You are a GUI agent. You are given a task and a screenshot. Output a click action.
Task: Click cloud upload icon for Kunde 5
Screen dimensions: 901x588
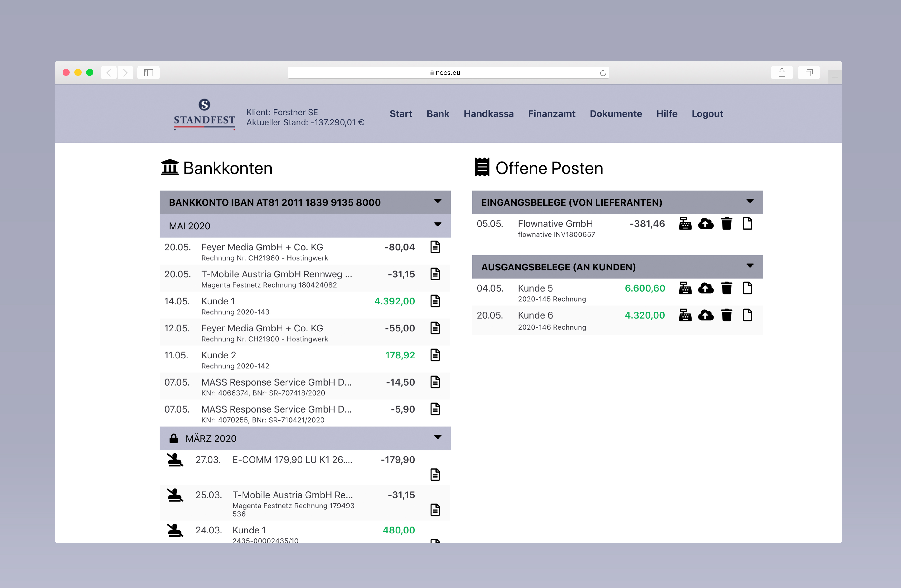(x=706, y=288)
